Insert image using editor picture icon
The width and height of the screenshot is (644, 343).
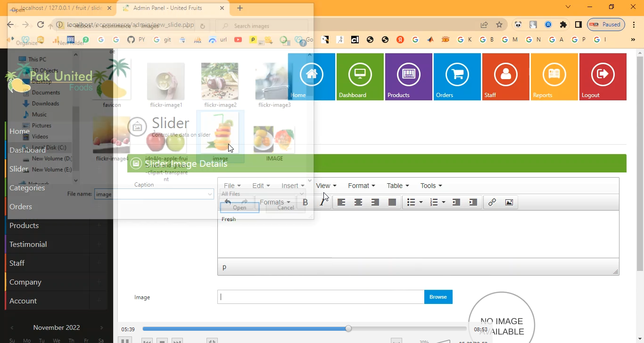(509, 202)
